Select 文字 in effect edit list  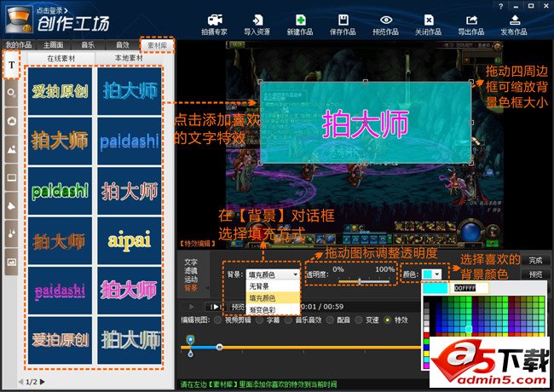(191, 262)
